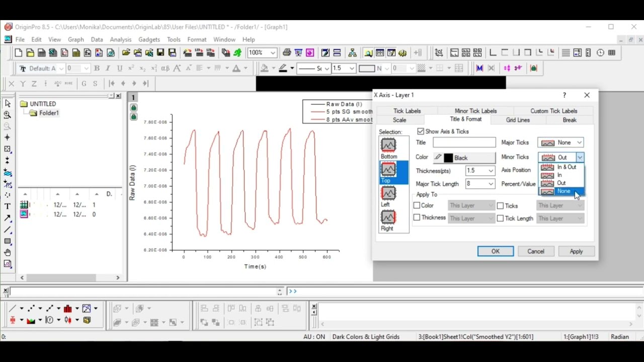Apply underline text formatting

[x=119, y=68]
